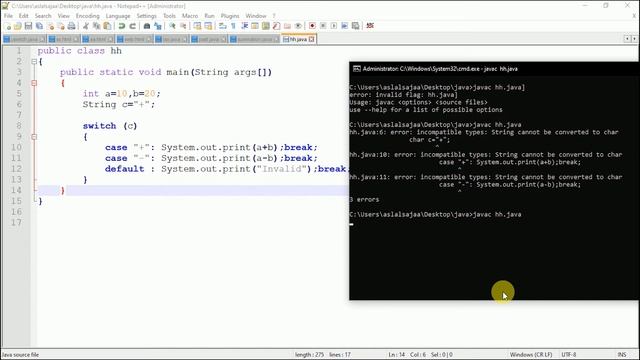Click the Close document toolbar icon

[x=51, y=26]
